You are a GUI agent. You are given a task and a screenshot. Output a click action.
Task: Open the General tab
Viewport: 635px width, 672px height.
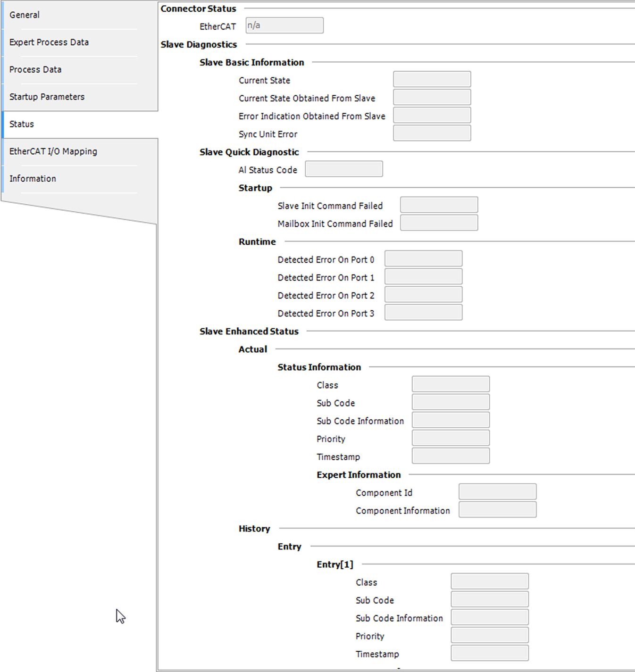25,15
